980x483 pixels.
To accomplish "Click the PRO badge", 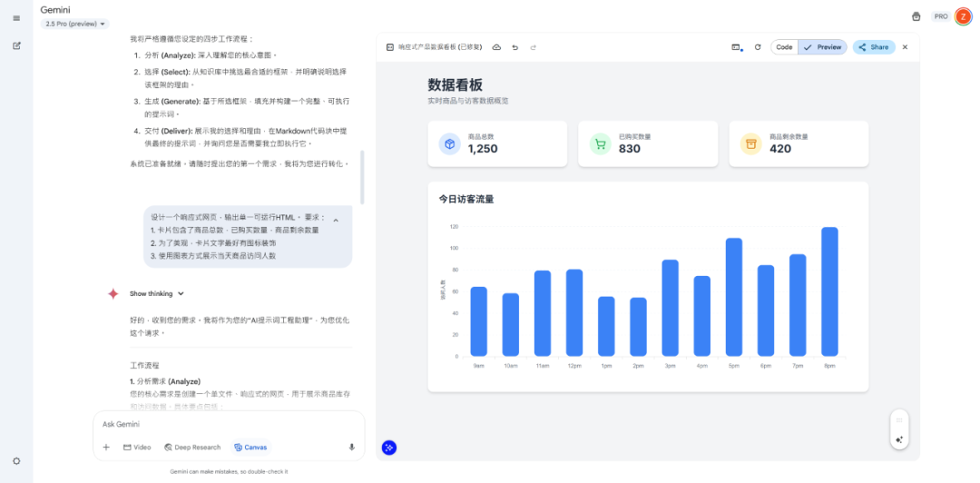I will [x=941, y=17].
